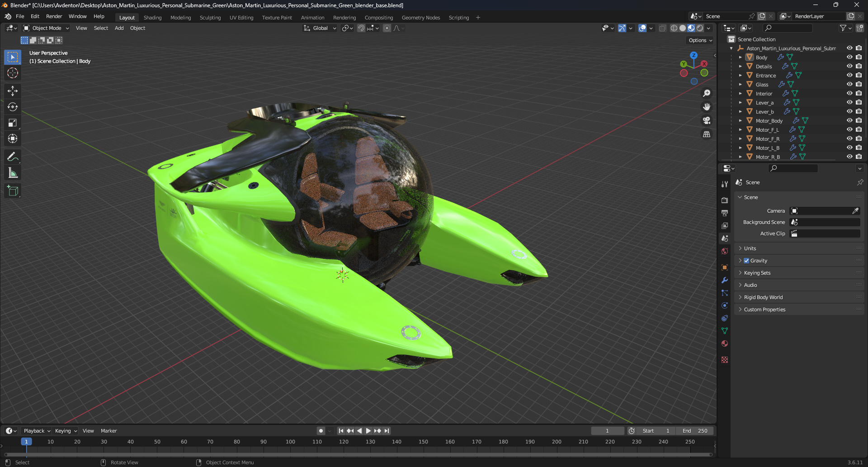Switch to the Geometry Nodes workspace tab
This screenshot has height=467, width=868.
click(420, 18)
